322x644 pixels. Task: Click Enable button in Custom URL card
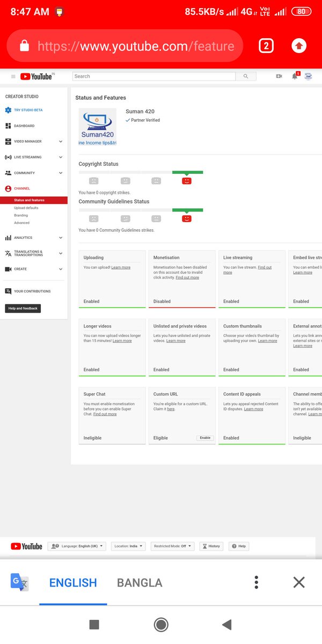tap(205, 438)
